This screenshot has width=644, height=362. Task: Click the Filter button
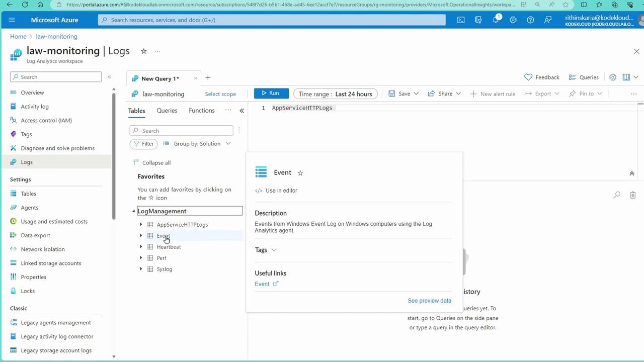pos(143,144)
